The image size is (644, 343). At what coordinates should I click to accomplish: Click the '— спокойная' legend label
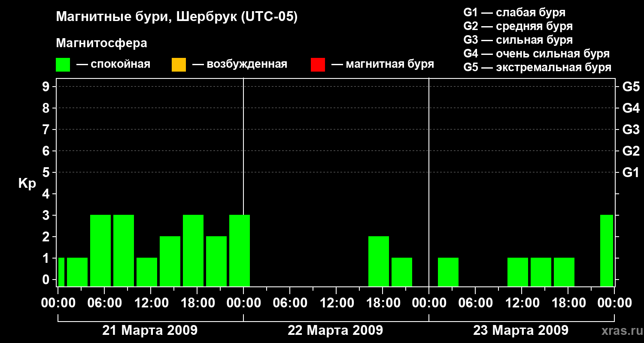[113, 65]
